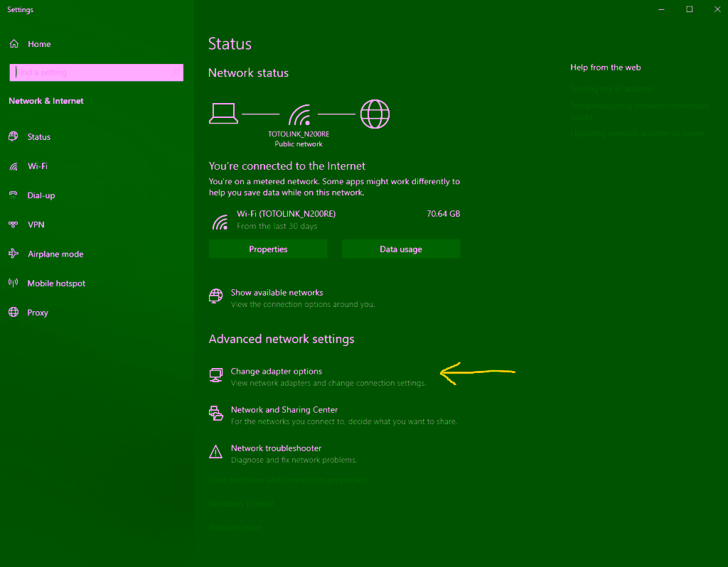Open the Properties button for Wi-Fi
This screenshot has height=567, width=728.
(x=268, y=249)
